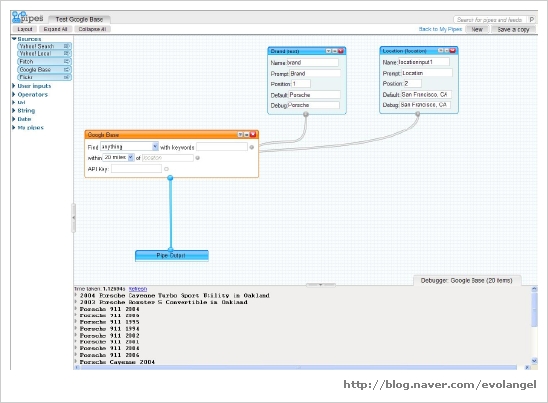
Task: Click the Brand module Default field
Action: 314,95
